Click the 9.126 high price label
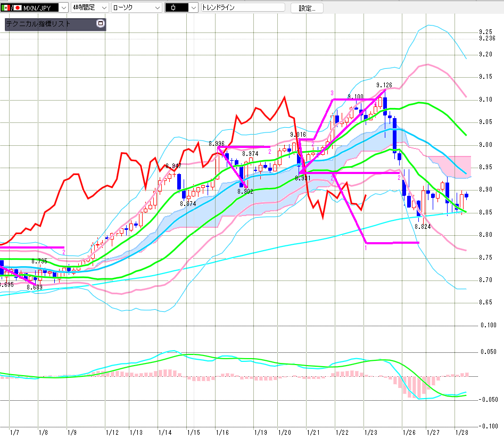The image size is (504, 438). [384, 85]
